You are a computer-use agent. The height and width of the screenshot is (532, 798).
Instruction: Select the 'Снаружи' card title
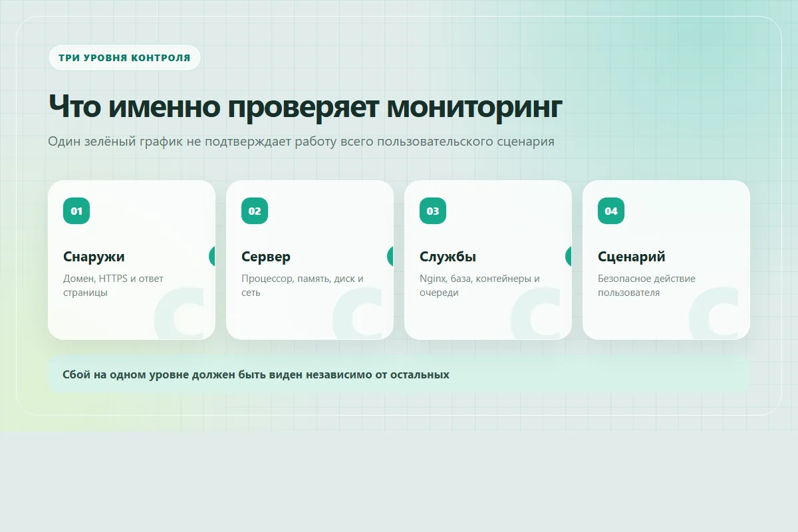click(x=94, y=257)
